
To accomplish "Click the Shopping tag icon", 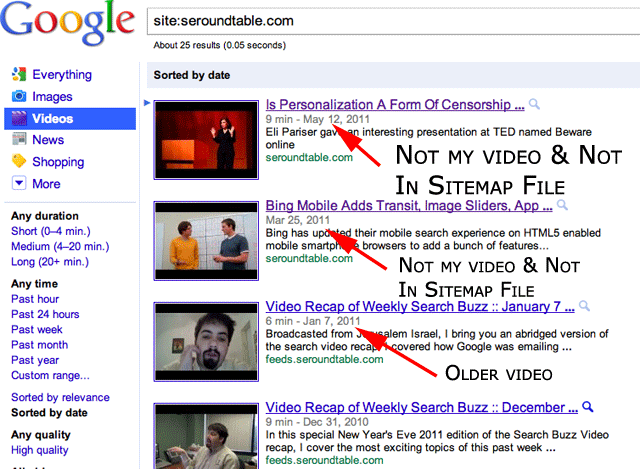I will click(19, 161).
